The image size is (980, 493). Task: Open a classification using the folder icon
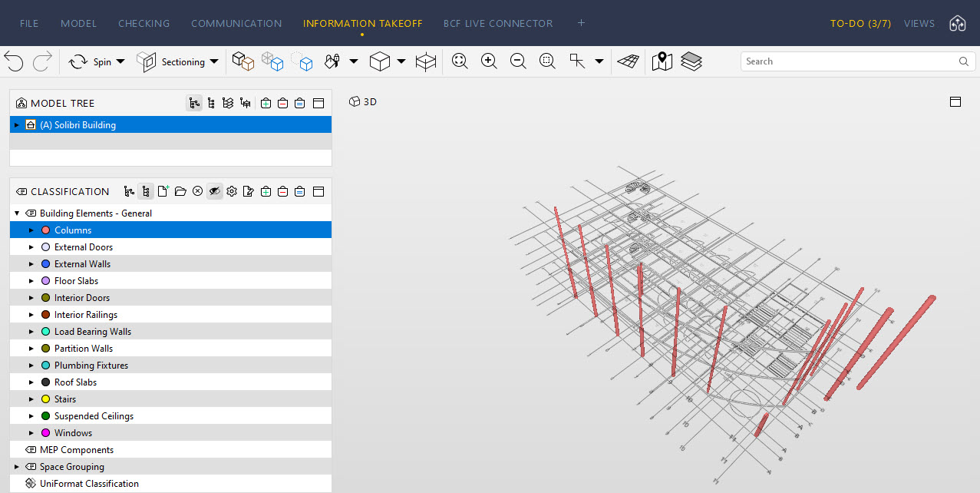pos(180,191)
